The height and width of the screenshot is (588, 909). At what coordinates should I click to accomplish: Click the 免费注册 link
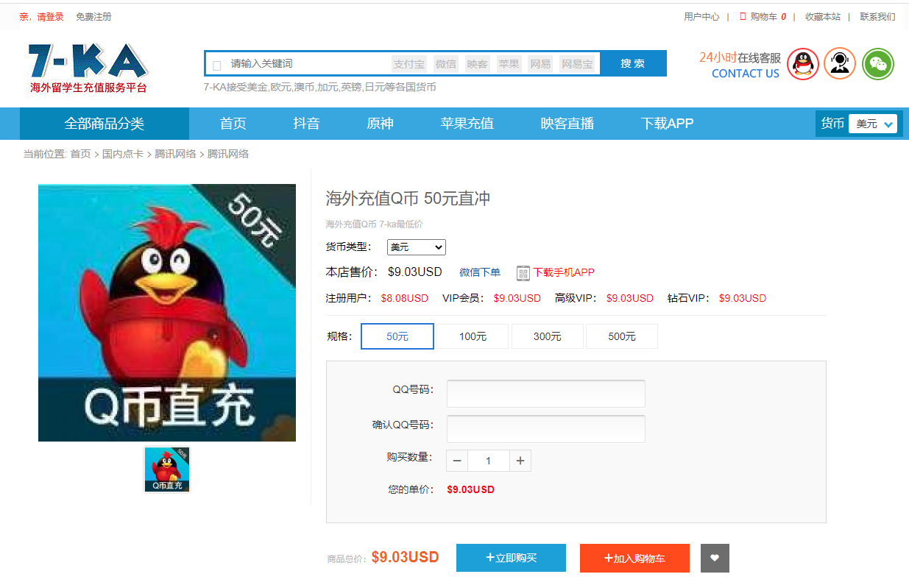tap(93, 16)
